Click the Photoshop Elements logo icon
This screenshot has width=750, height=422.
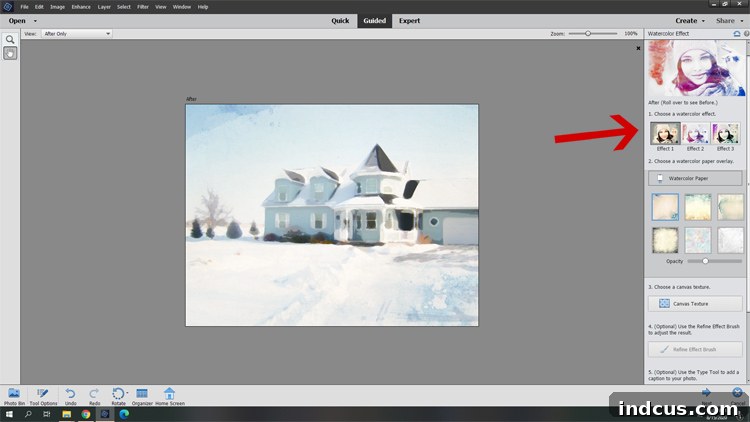[x=8, y=7]
